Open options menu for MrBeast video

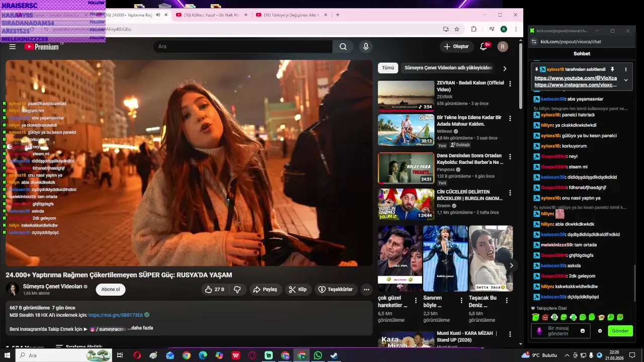[510, 119]
